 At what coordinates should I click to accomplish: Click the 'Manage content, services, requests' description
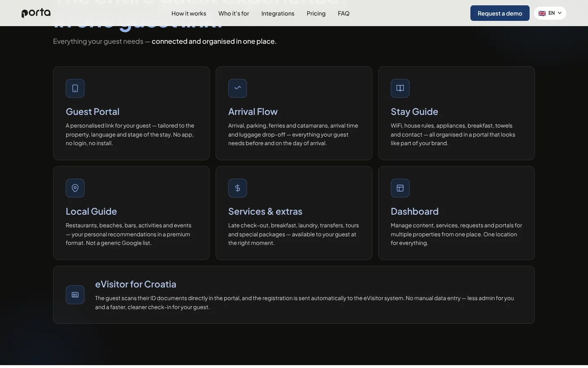457,234
